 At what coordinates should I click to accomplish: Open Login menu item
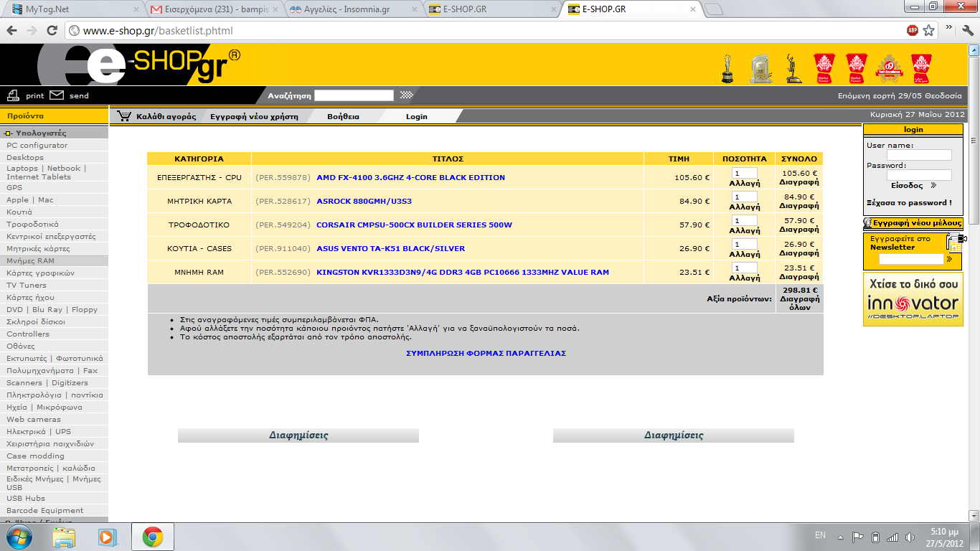[416, 116]
